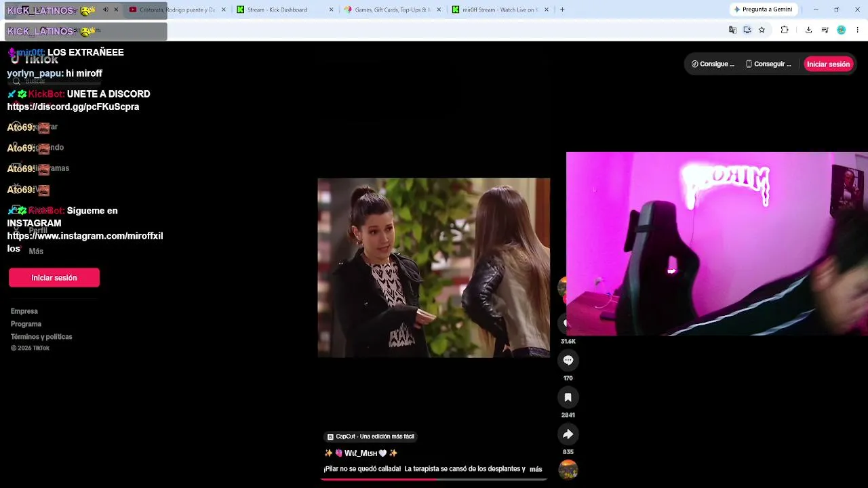Viewport: 868px width, 488px height.
Task: Open 'Términos y políticas' footer link
Action: [41, 337]
